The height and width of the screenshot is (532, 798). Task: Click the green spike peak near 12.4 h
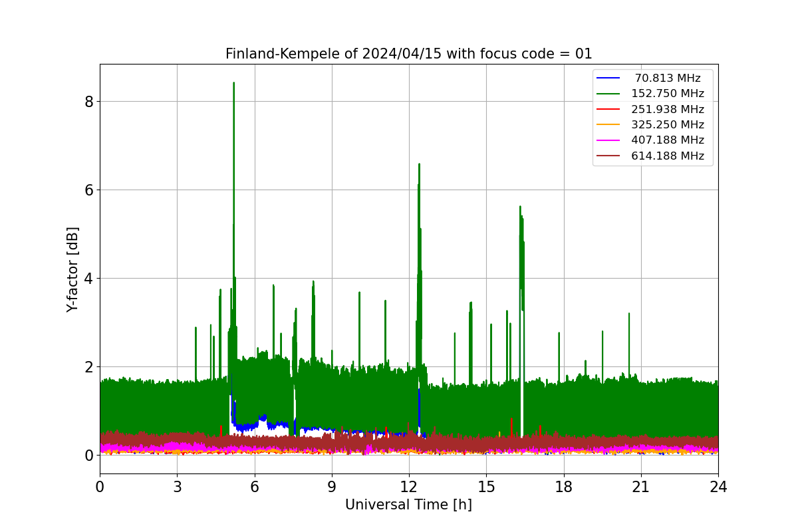[x=419, y=164]
